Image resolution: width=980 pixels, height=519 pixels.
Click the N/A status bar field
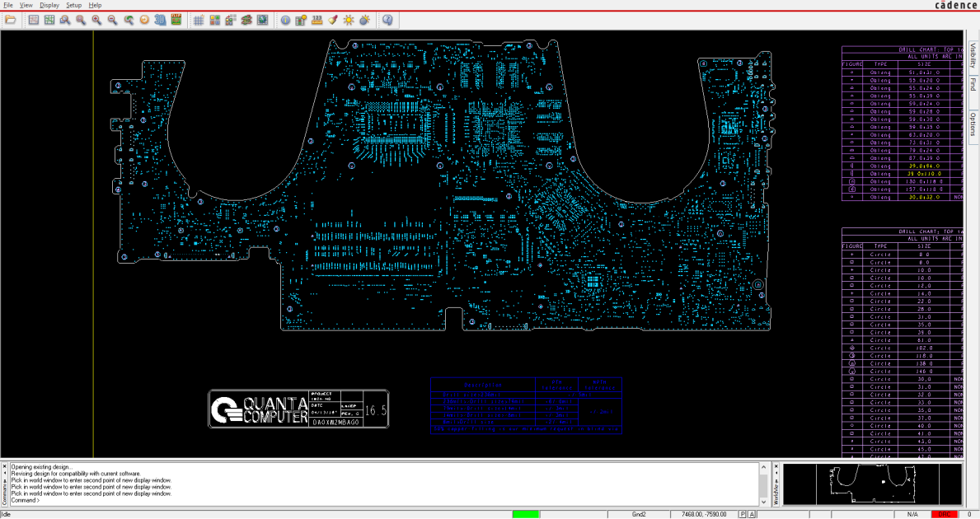pos(912,514)
